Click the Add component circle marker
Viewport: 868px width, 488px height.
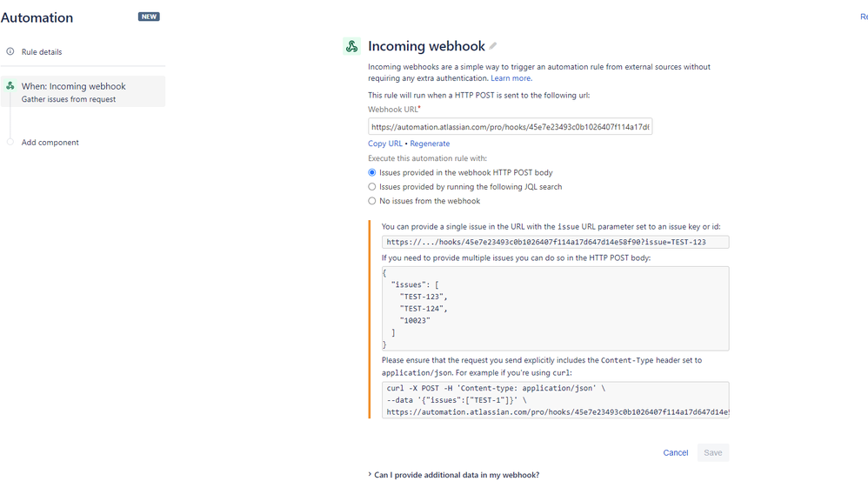tap(10, 142)
